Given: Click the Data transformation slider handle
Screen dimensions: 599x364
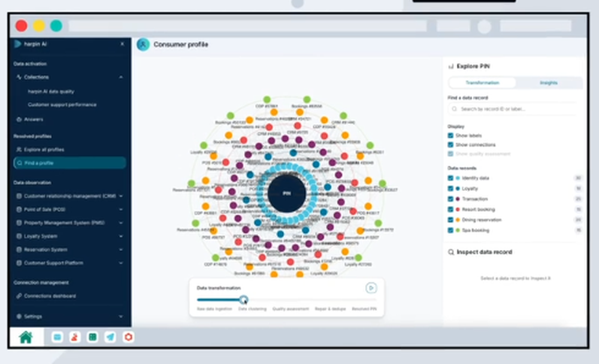Looking at the screenshot, I should 243,299.
